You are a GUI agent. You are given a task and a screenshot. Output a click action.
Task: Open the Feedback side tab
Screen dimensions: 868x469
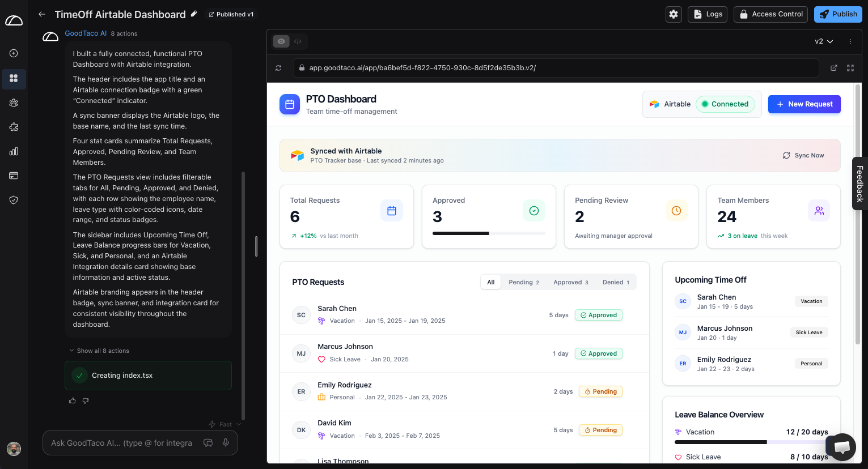(859, 184)
